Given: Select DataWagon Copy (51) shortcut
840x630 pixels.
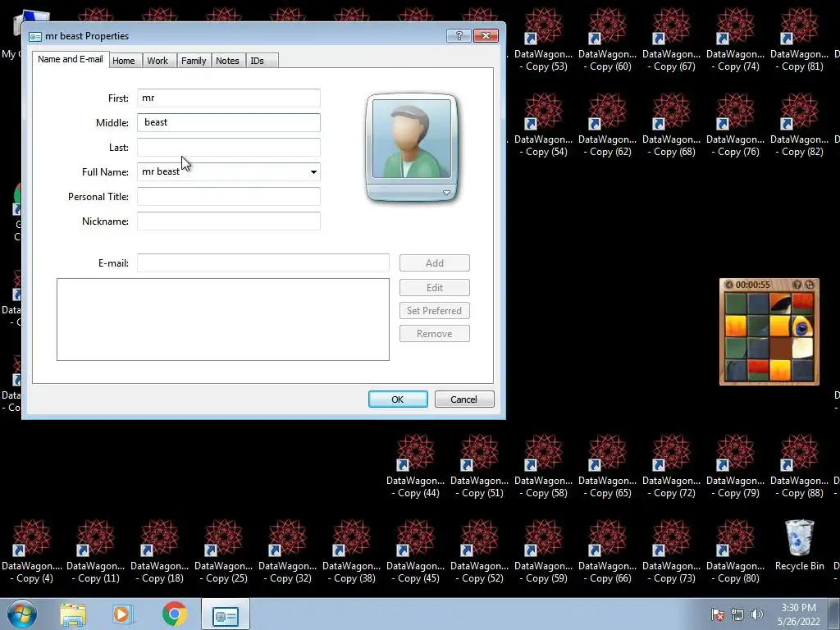Looking at the screenshot, I should pyautogui.click(x=479, y=467).
